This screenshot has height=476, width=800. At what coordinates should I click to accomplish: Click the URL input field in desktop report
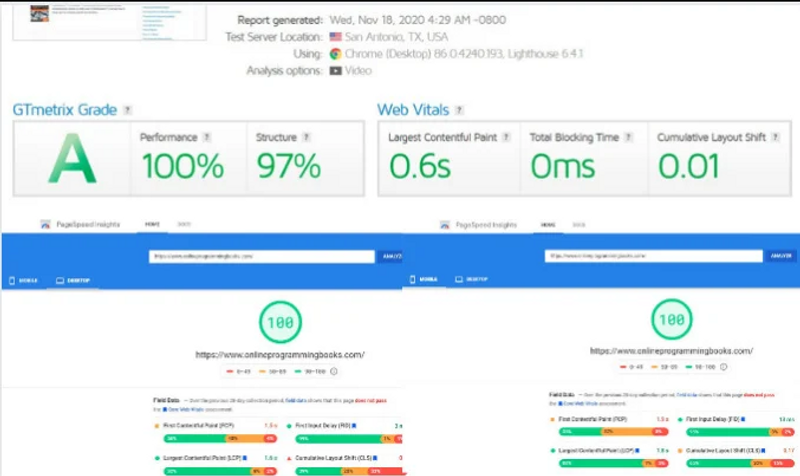click(262, 256)
